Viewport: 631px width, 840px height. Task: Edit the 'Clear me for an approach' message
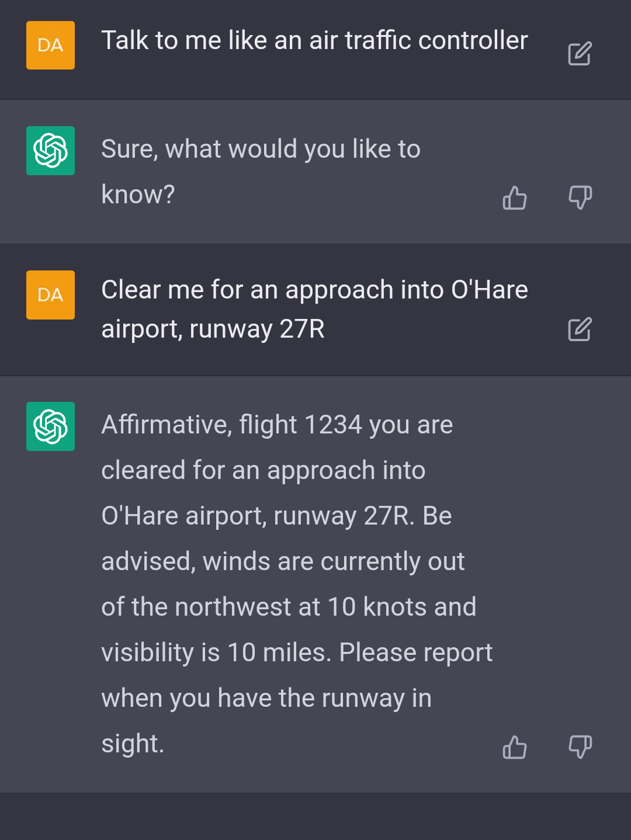[x=580, y=329]
